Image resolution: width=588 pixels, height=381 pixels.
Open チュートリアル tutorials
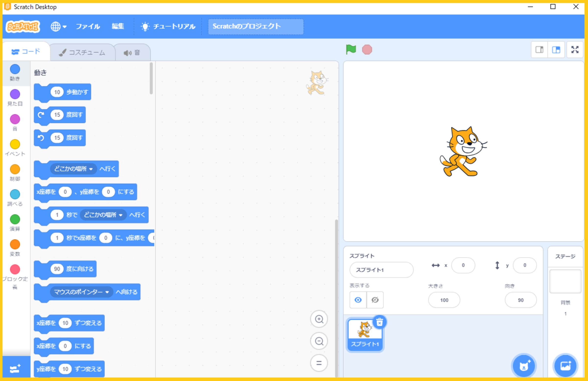click(x=168, y=26)
